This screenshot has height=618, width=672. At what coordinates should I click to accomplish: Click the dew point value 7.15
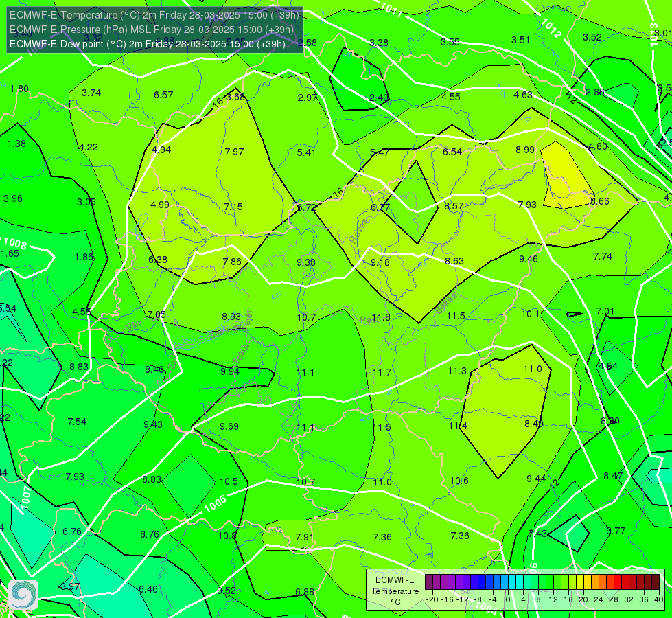[233, 207]
